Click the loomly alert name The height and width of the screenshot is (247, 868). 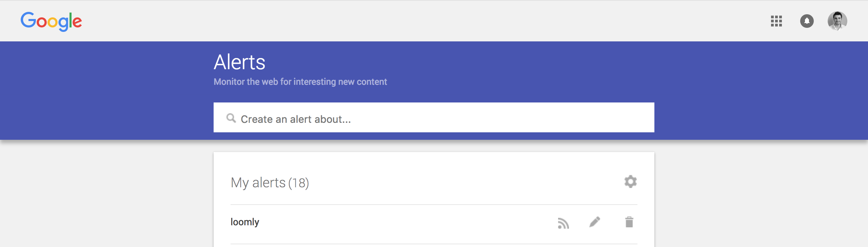(x=245, y=222)
